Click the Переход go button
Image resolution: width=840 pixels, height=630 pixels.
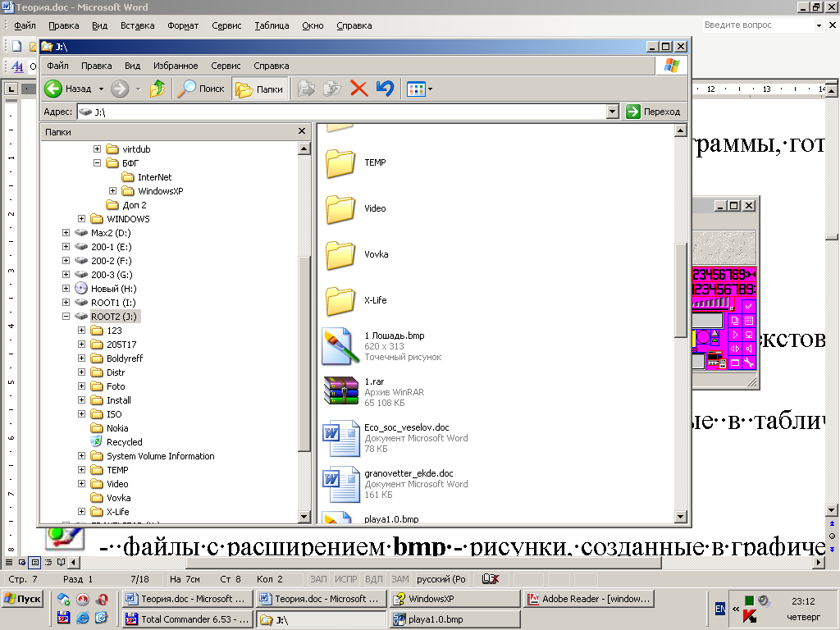tap(654, 112)
